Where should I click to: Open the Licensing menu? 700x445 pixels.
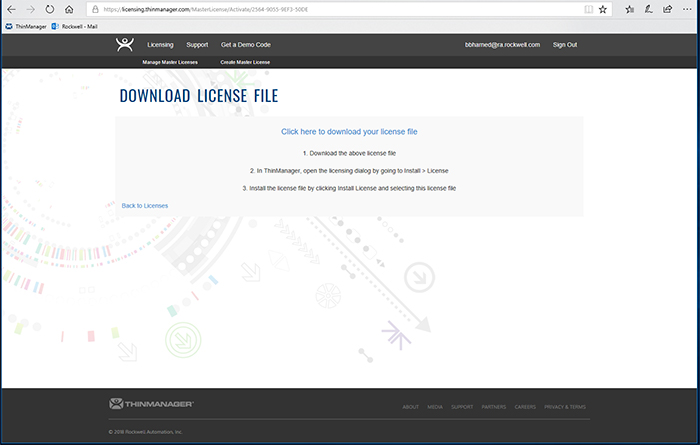pyautogui.click(x=160, y=45)
